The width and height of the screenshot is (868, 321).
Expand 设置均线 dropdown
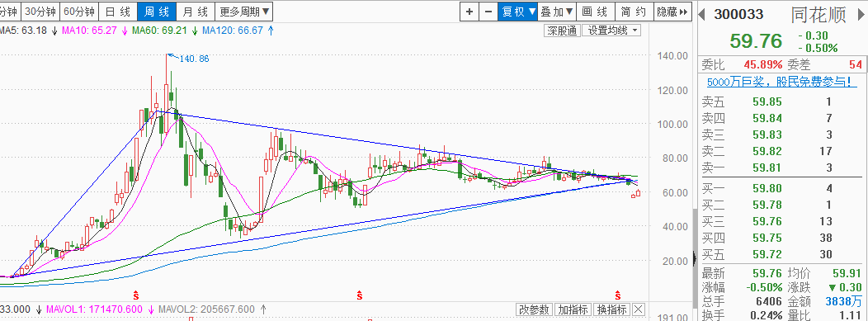(x=612, y=31)
